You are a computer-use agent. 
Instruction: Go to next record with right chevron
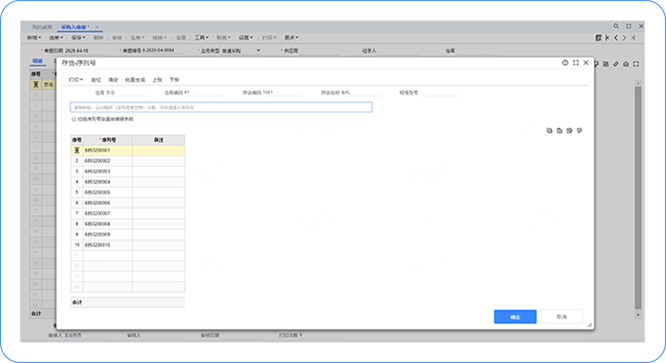(624, 38)
